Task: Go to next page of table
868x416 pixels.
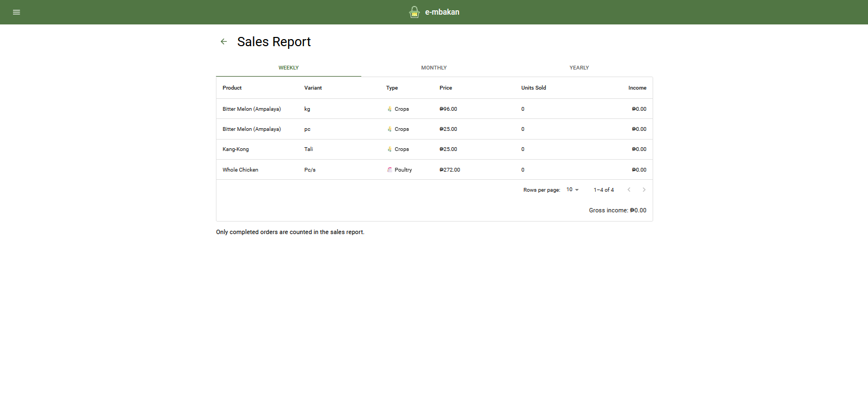Action: click(644, 190)
